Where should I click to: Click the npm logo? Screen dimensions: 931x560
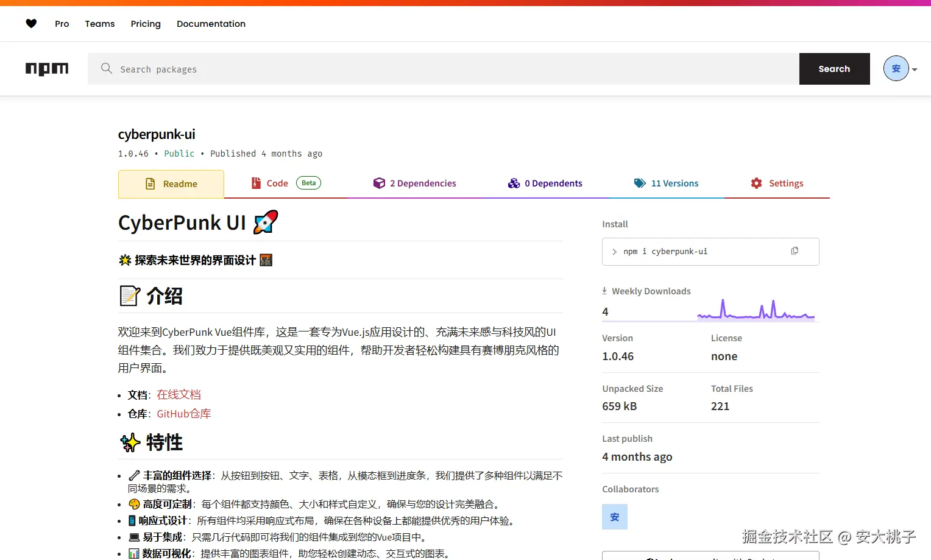pyautogui.click(x=47, y=69)
